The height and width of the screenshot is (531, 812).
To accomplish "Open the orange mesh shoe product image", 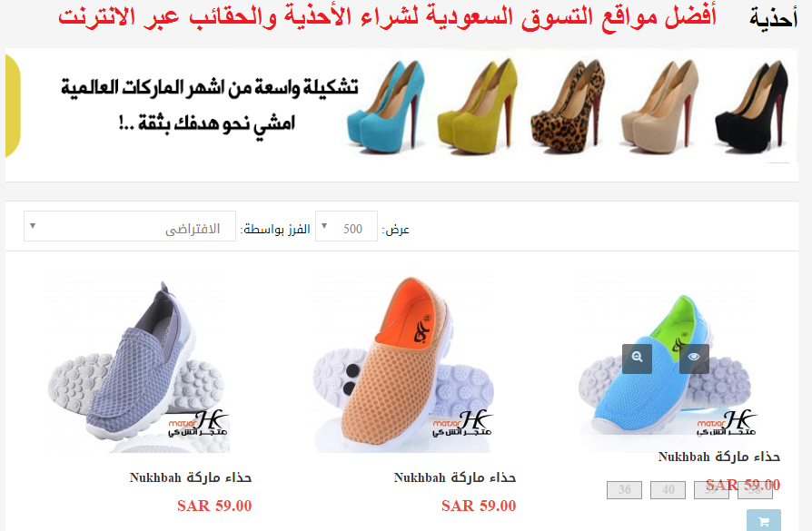I will pos(404,365).
